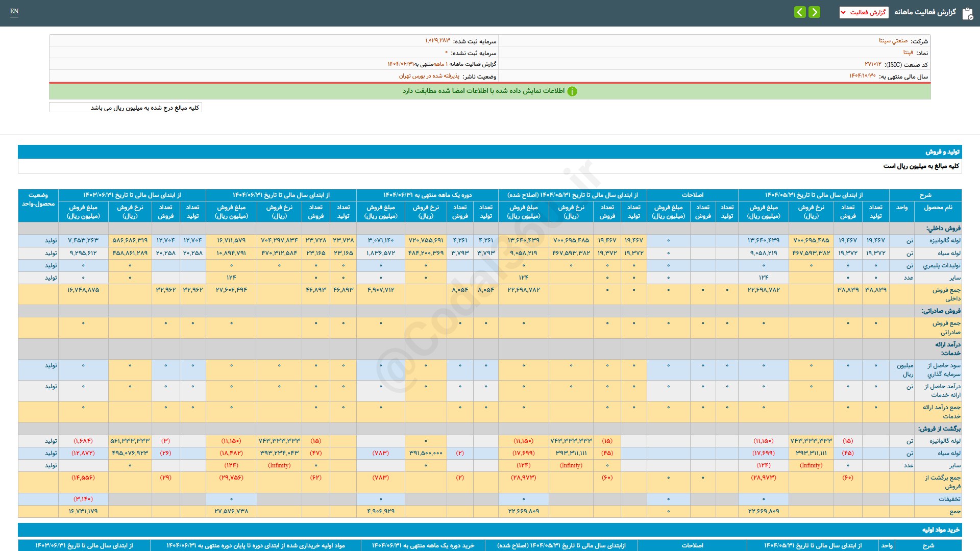Click the symbol فپنتا link
This screenshot has width=980, height=551.
tap(908, 53)
